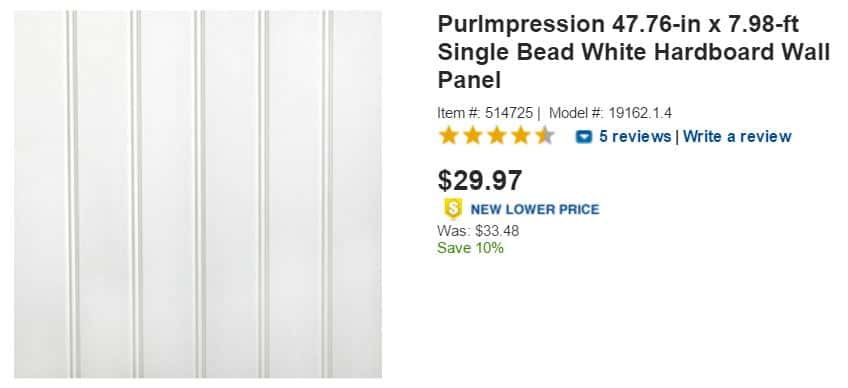Click the NEW LOWER PRICE label
The width and height of the screenshot is (848, 388).
[x=535, y=209]
